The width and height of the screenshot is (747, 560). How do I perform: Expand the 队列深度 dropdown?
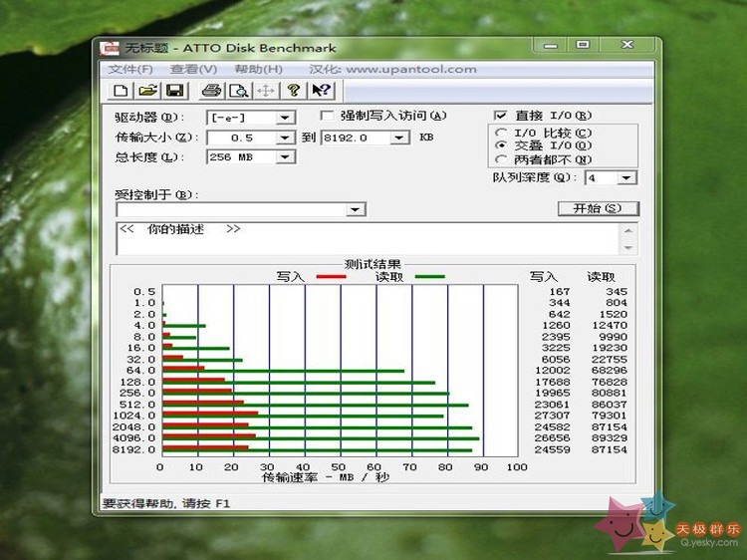click(x=626, y=177)
